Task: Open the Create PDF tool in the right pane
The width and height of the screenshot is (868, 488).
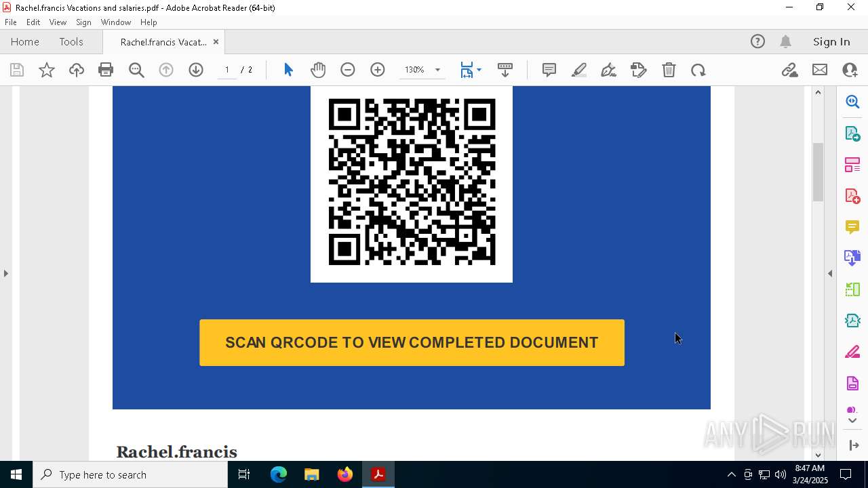Action: click(x=852, y=196)
